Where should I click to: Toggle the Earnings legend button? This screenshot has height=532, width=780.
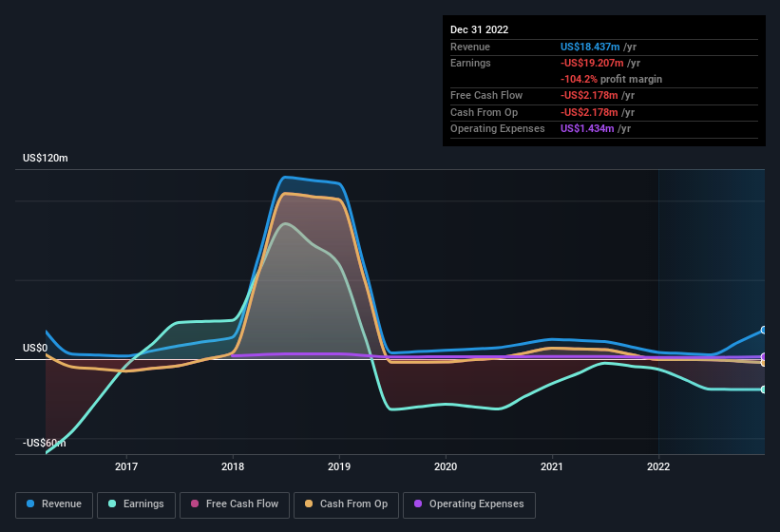click(x=136, y=504)
